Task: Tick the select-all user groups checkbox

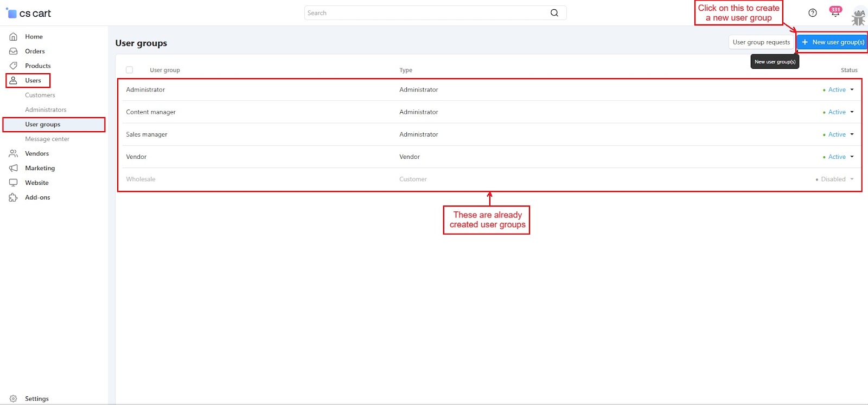Action: pyautogui.click(x=129, y=70)
